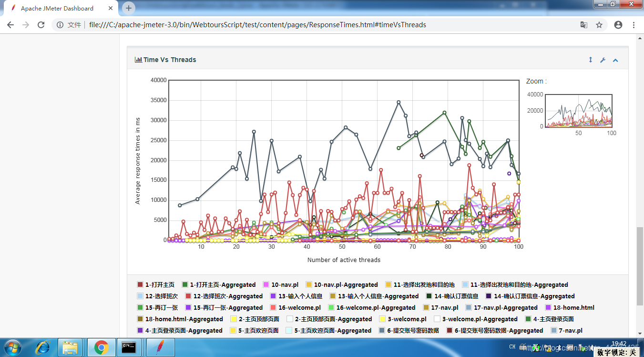The height and width of the screenshot is (357, 644).
Task: Toggle the 1-打开主页-Aggregated legend series
Action: pos(219,285)
